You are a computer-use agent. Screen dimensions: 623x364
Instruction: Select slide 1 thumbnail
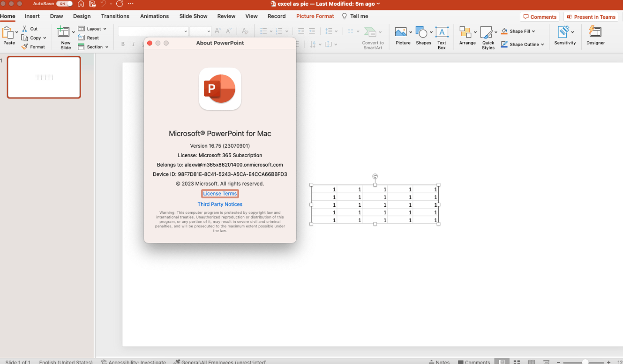coord(44,77)
